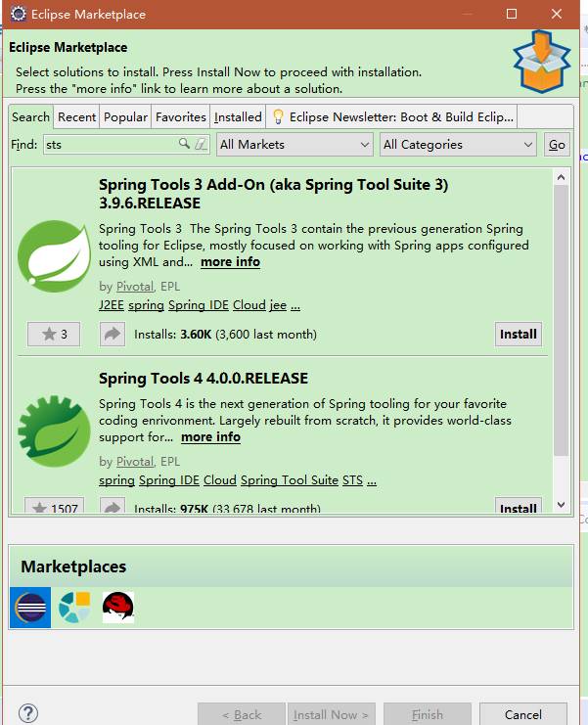Click the Cancel button
Screen dimensions: 588x725
522,714
